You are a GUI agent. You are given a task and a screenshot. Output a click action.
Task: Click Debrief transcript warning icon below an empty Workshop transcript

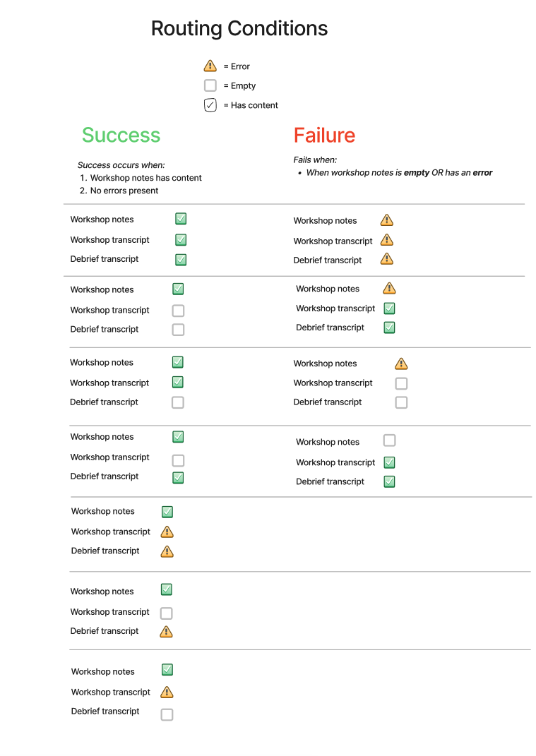(x=166, y=631)
